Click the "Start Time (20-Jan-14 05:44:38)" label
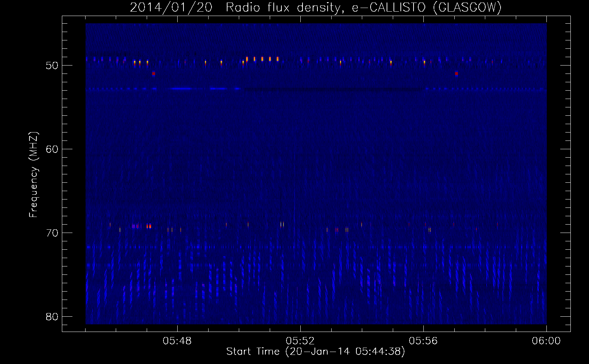This screenshot has width=589, height=364. (316, 352)
